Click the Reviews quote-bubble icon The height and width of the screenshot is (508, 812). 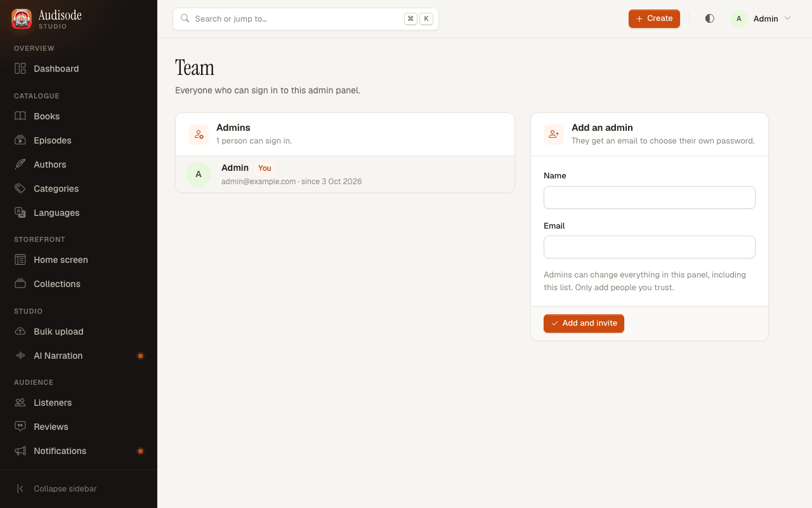click(20, 427)
